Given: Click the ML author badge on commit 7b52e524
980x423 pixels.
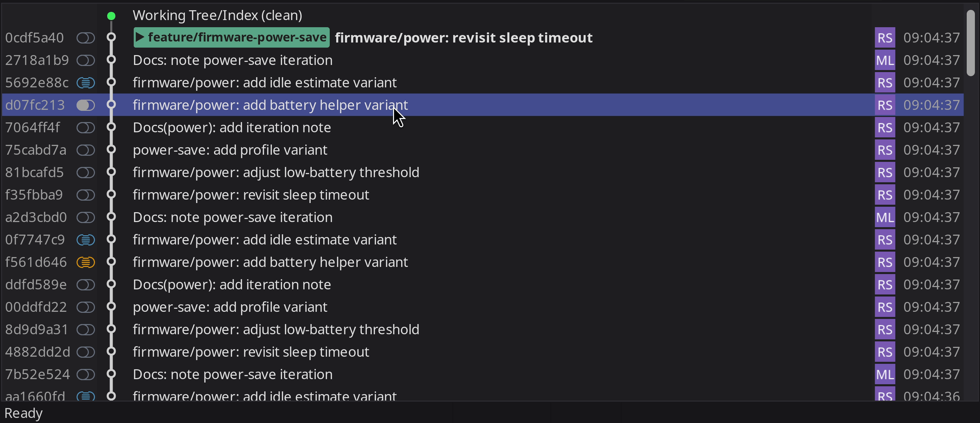Looking at the screenshot, I should tap(884, 374).
